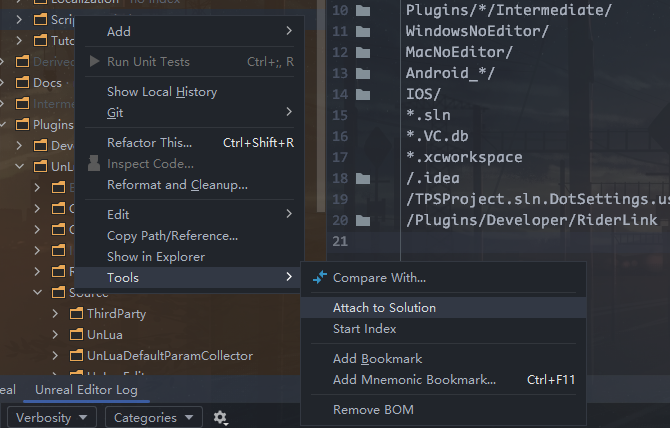670x428 pixels.
Task: Click the 'MacNoEditor/' line
Action: [x=459, y=52]
